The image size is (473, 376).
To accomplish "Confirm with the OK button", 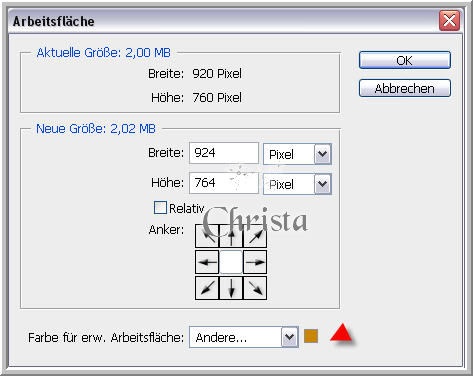I will point(405,60).
